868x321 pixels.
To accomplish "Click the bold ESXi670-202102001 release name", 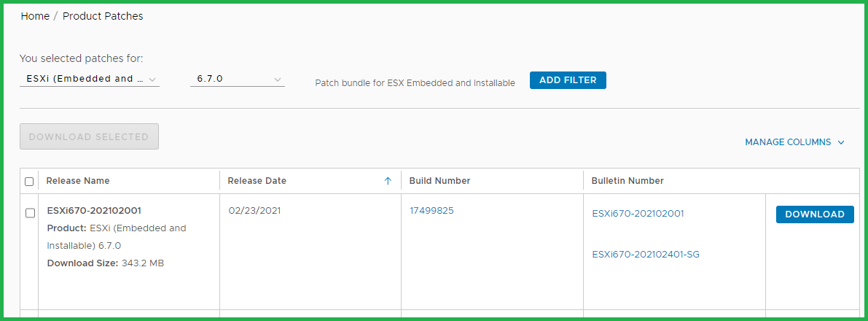I will click(94, 210).
